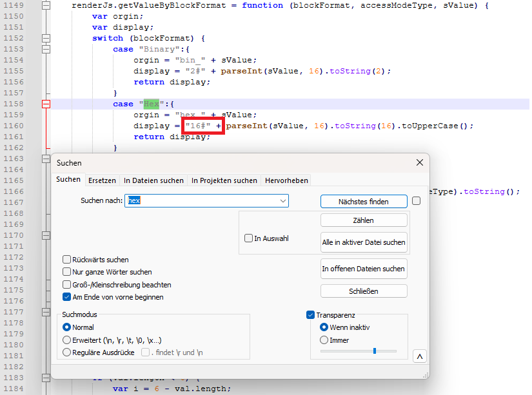Choose Erweitert search mode
Viewport: 532px width, 395px height.
tap(67, 340)
